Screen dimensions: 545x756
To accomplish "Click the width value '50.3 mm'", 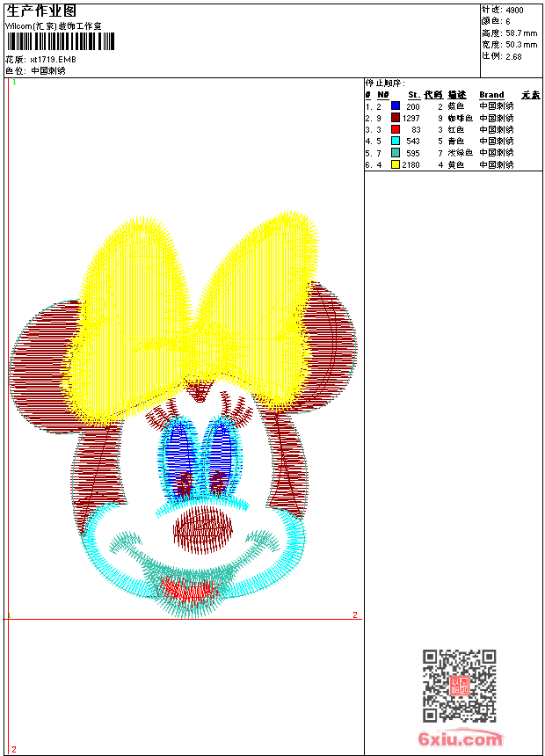I will [521, 45].
